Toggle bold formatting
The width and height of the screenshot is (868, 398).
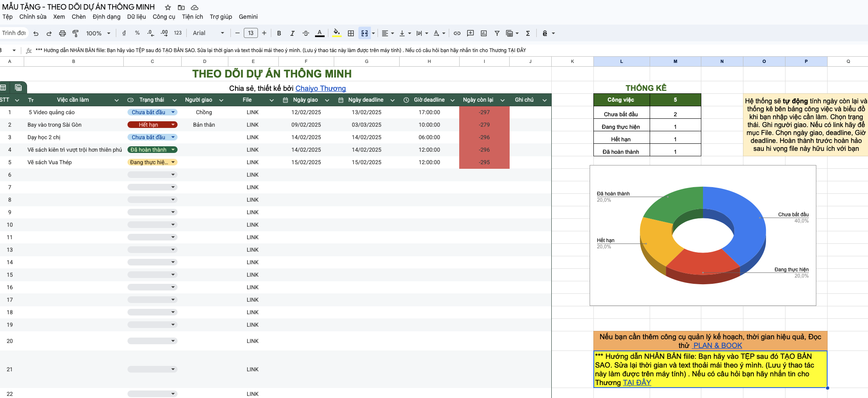point(279,33)
